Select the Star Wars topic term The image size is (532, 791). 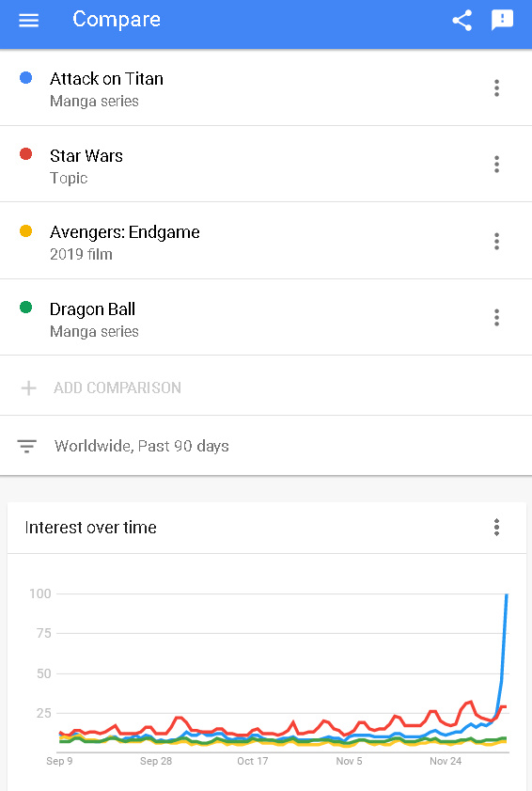(x=86, y=156)
